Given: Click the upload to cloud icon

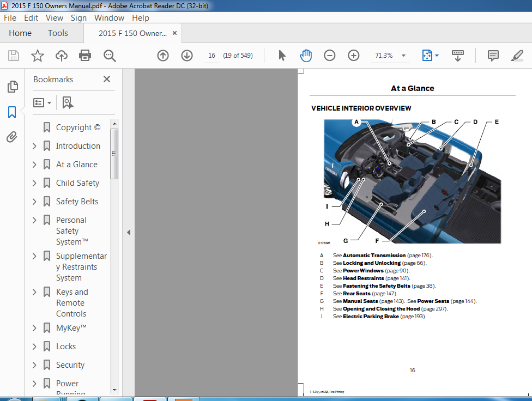Looking at the screenshot, I should [x=62, y=55].
